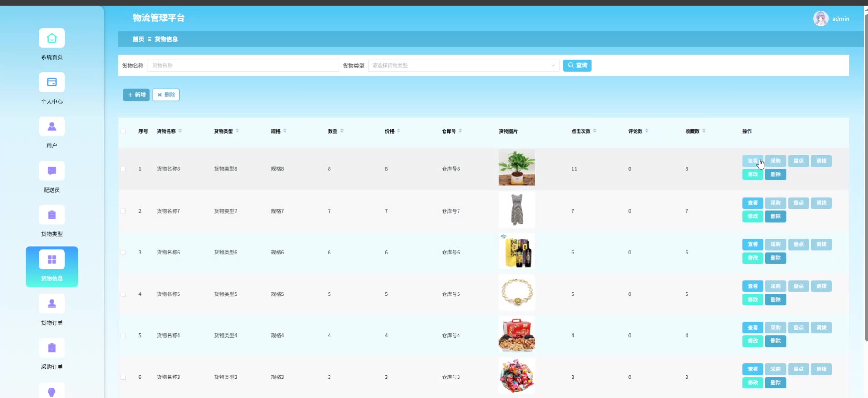
Task: Sort by the 收藏数 column arrows
Action: point(704,131)
